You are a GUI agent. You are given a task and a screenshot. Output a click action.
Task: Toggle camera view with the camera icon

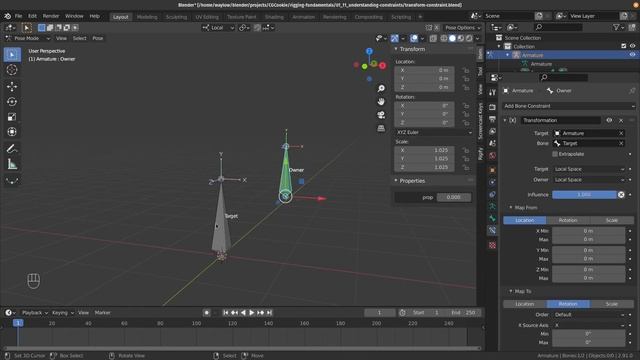click(381, 115)
